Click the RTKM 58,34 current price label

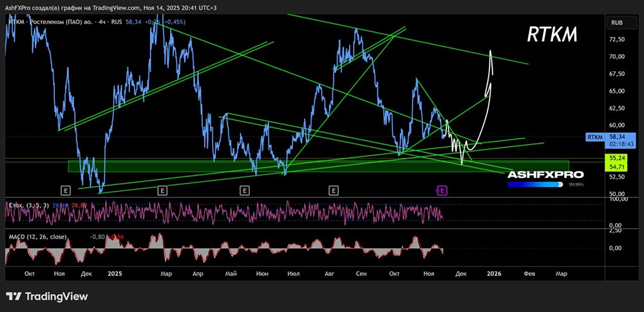click(612, 137)
